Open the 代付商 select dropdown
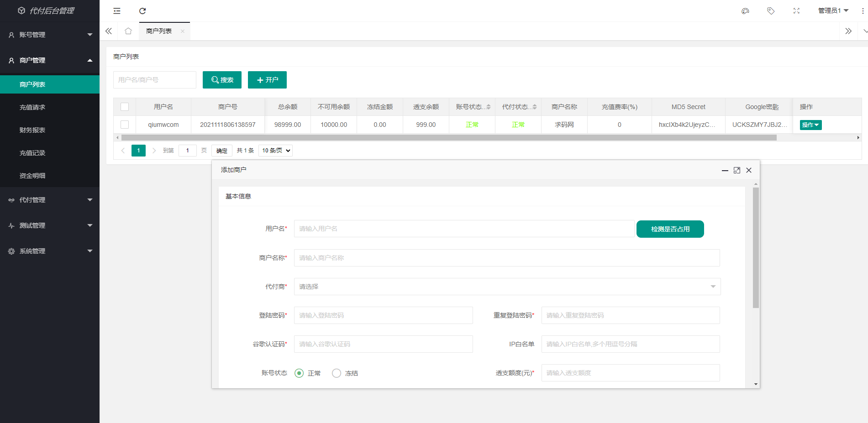The height and width of the screenshot is (423, 868). pos(507,287)
